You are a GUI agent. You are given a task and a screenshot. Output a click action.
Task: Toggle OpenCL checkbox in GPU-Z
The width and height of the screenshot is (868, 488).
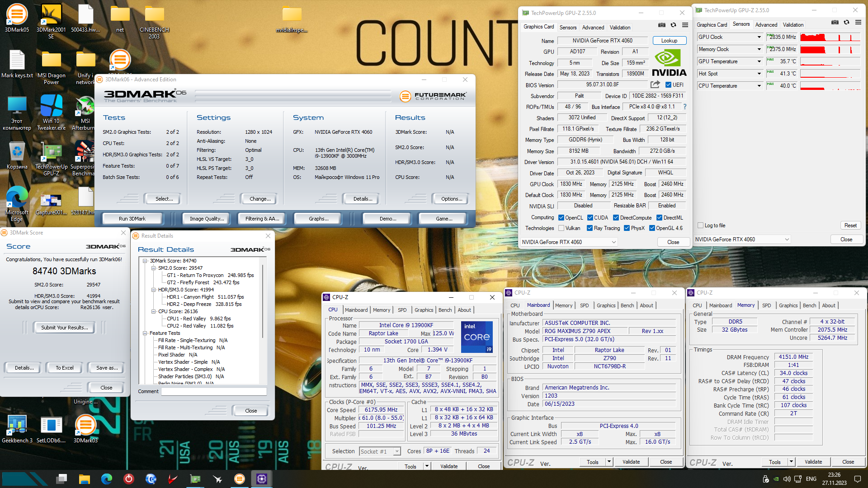coord(561,218)
